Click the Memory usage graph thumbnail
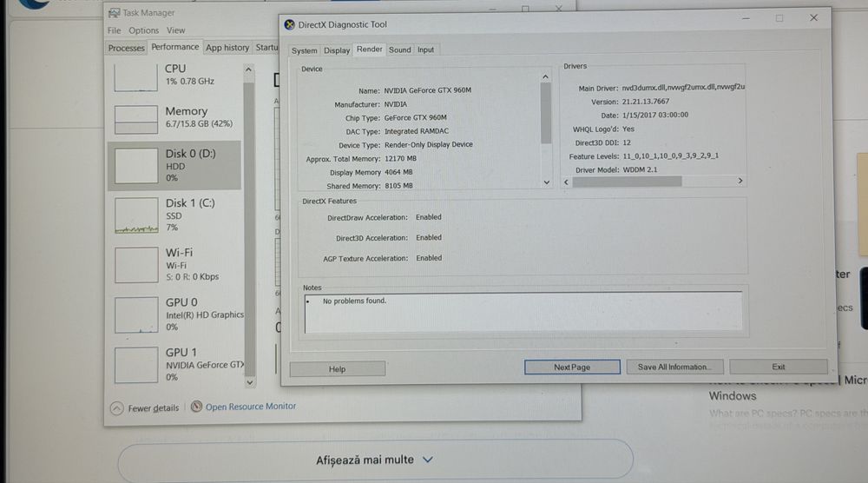The height and width of the screenshot is (483, 868). click(135, 119)
